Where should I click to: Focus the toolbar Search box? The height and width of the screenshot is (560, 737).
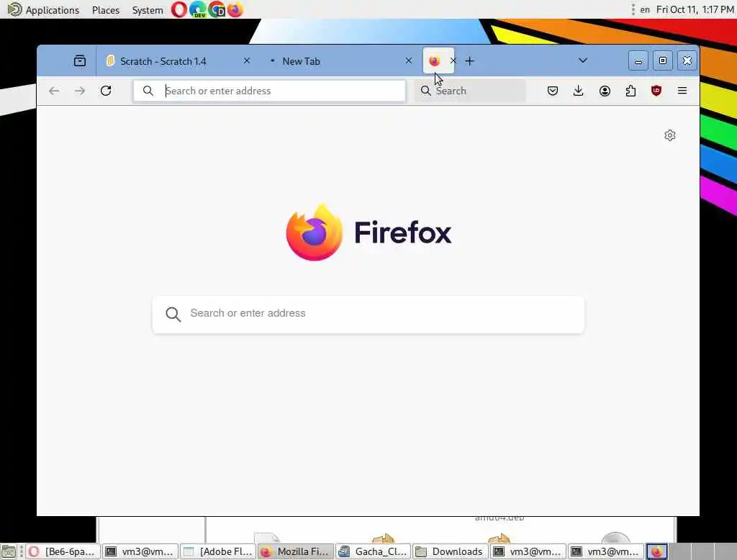click(470, 91)
